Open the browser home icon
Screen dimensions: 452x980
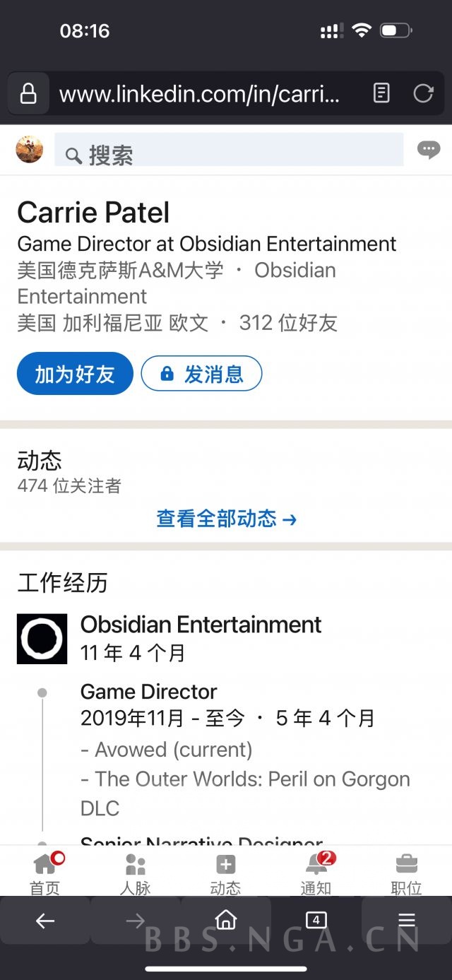[226, 921]
